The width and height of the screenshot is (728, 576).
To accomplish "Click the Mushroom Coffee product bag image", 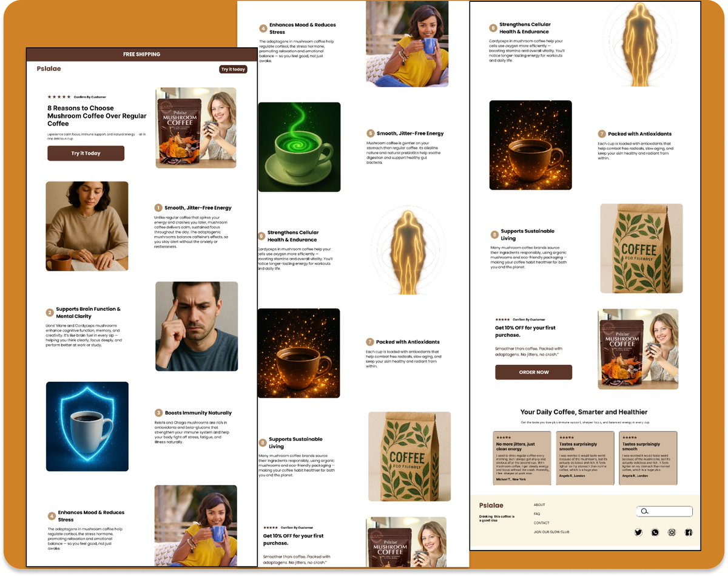I will (195, 129).
